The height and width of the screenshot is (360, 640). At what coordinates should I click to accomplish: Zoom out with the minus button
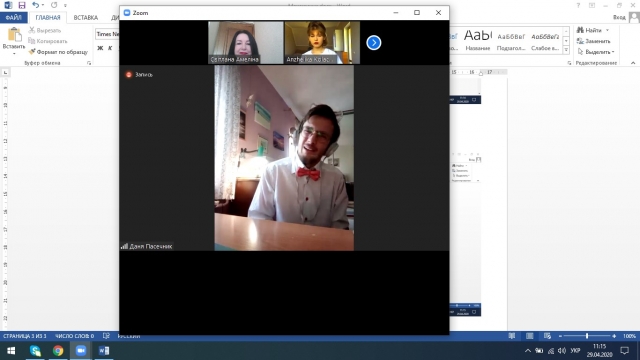(x=560, y=336)
